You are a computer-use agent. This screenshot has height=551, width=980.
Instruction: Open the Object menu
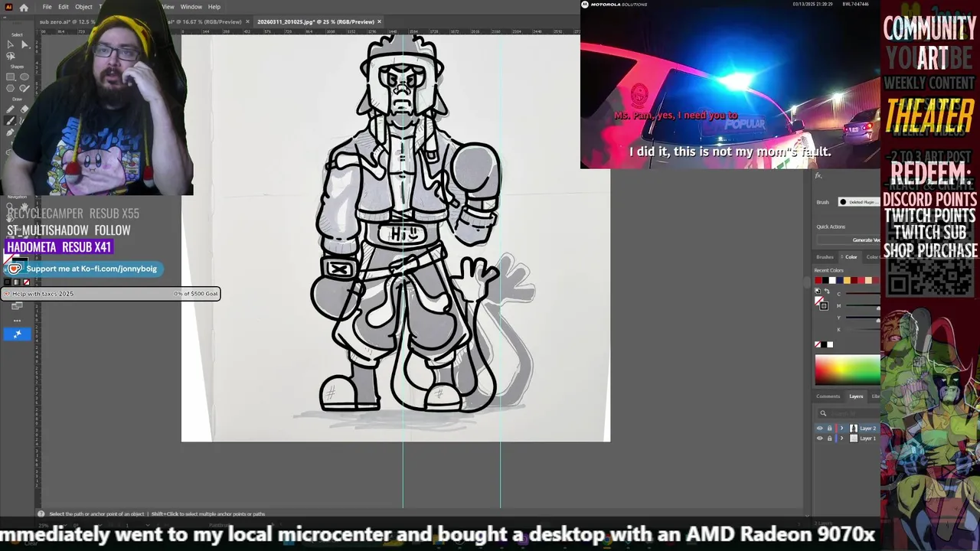pyautogui.click(x=83, y=7)
